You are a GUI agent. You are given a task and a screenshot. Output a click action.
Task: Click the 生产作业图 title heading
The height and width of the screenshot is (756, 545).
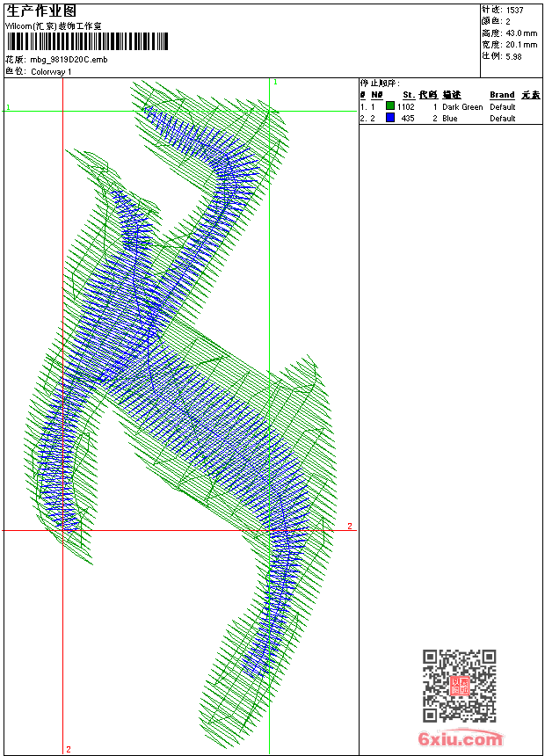click(40, 11)
